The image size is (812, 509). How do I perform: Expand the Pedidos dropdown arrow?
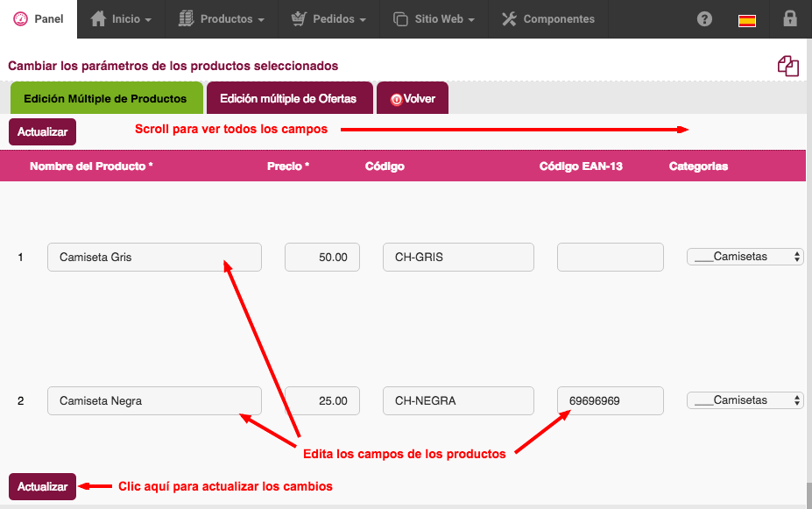point(363,19)
